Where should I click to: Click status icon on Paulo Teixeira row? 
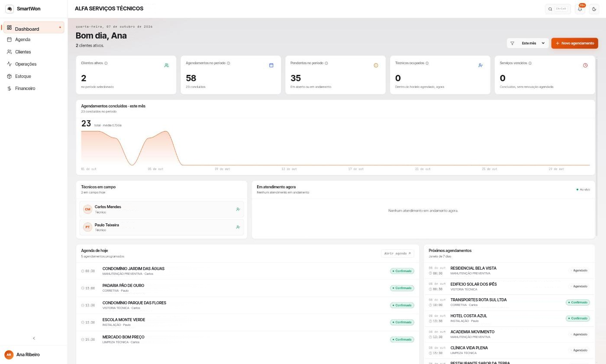pyautogui.click(x=238, y=227)
